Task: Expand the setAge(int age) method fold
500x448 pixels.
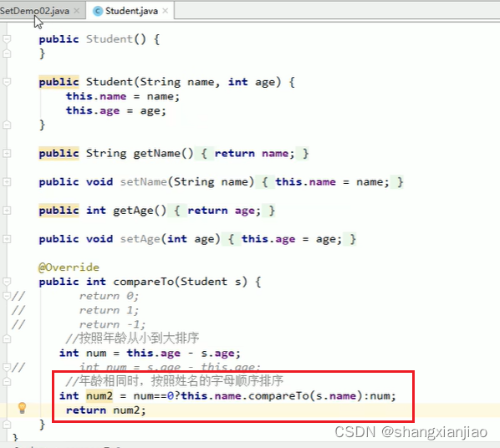Action: point(7,239)
